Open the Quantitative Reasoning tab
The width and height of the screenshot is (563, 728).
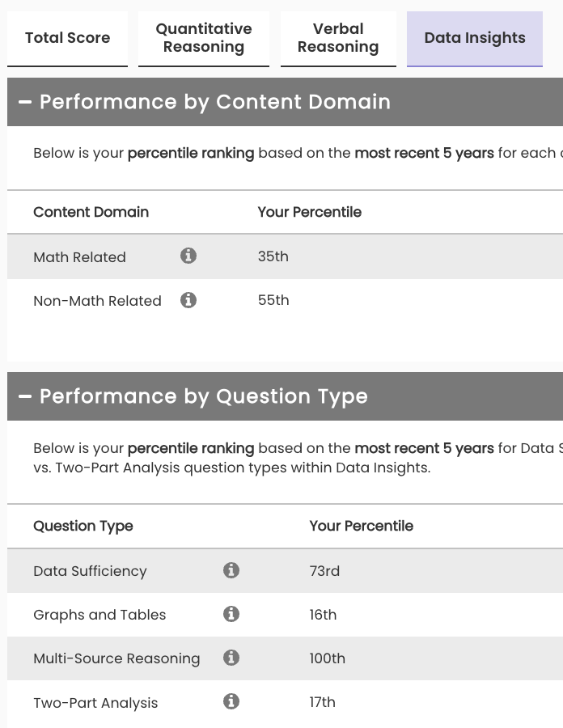(x=204, y=38)
